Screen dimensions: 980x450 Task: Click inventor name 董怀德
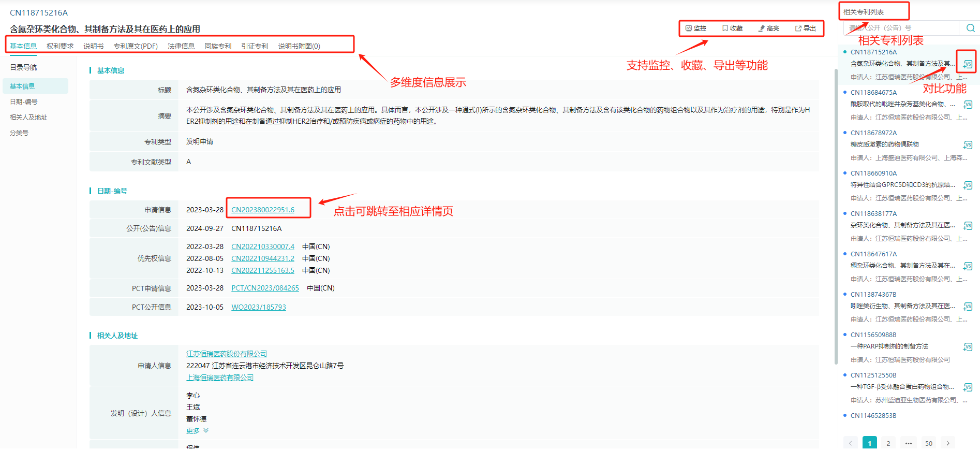[x=196, y=419]
